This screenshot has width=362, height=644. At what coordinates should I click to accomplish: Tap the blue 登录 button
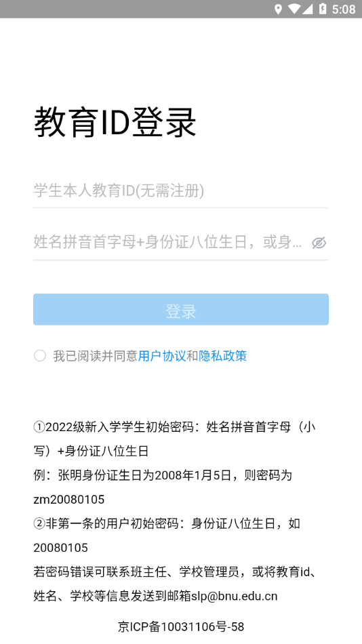point(181,309)
